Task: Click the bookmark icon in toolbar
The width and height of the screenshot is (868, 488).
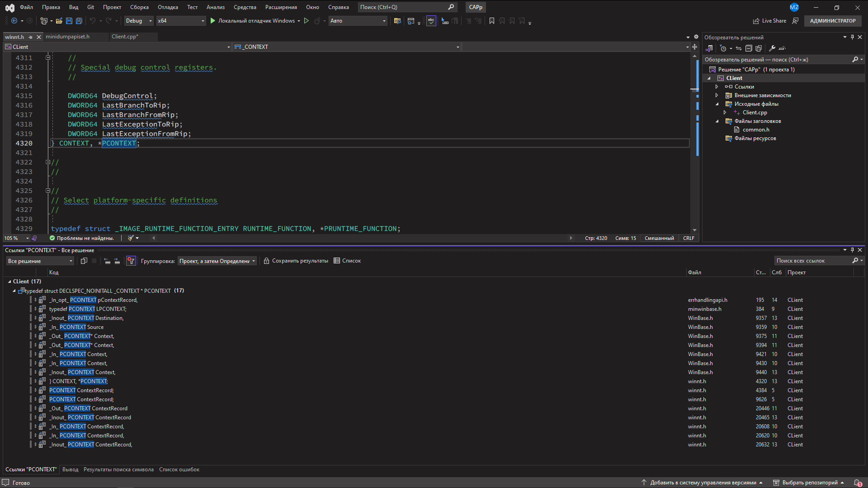Action: tap(492, 21)
